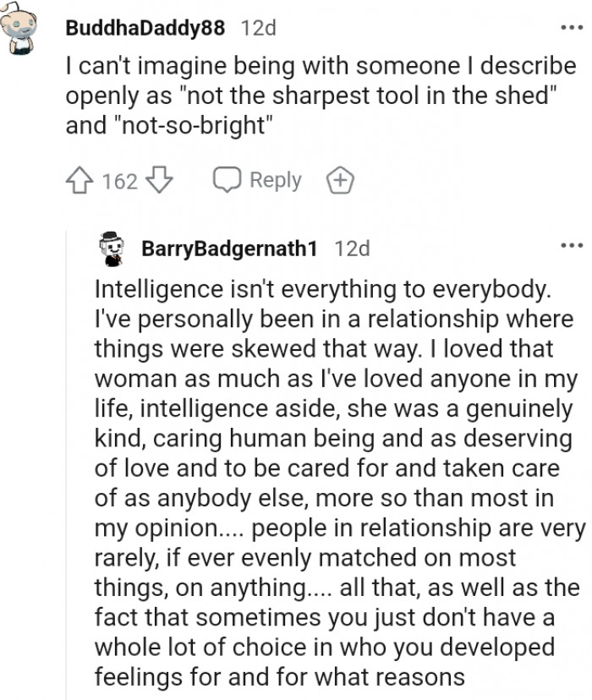The width and height of the screenshot is (592, 700).
Task: Click the 162 vote count
Action: coord(120,182)
